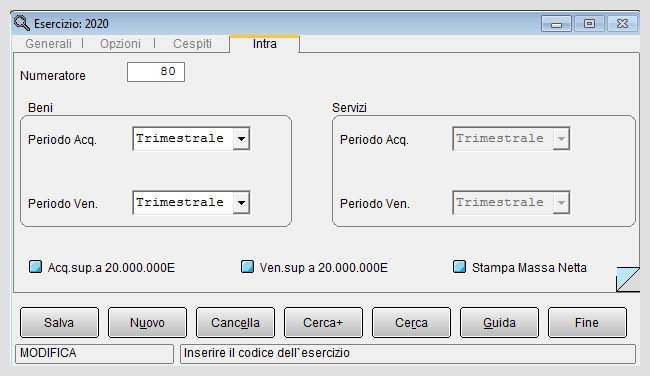Viewport: 650px width, 376px height.
Task: Click the Cerca+ button
Action: click(323, 323)
